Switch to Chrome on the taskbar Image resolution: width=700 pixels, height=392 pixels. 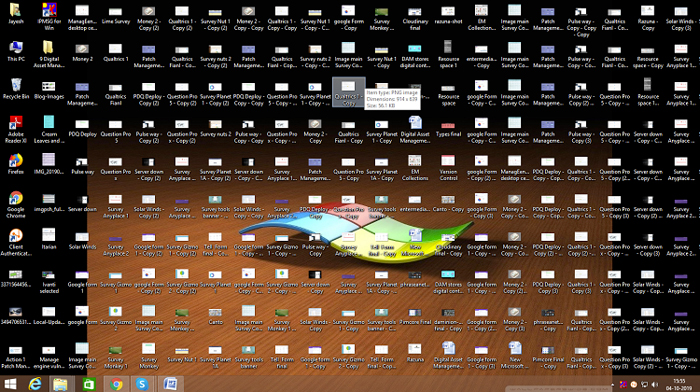(x=117, y=384)
